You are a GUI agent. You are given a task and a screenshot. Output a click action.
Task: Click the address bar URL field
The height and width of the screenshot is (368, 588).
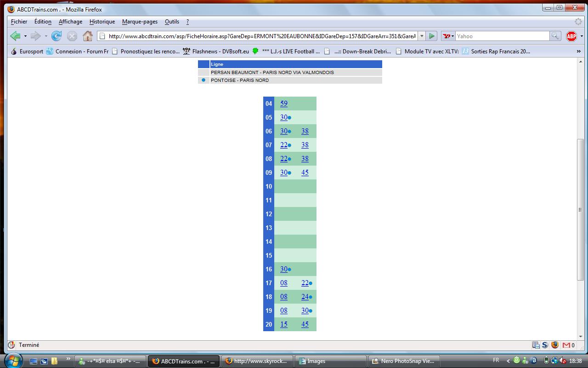click(x=262, y=36)
